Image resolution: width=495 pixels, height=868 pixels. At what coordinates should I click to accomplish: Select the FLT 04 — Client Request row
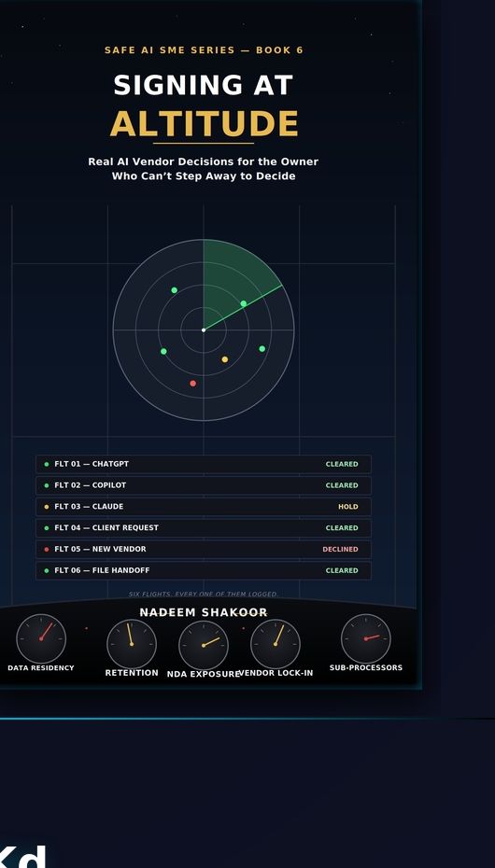coord(204,528)
